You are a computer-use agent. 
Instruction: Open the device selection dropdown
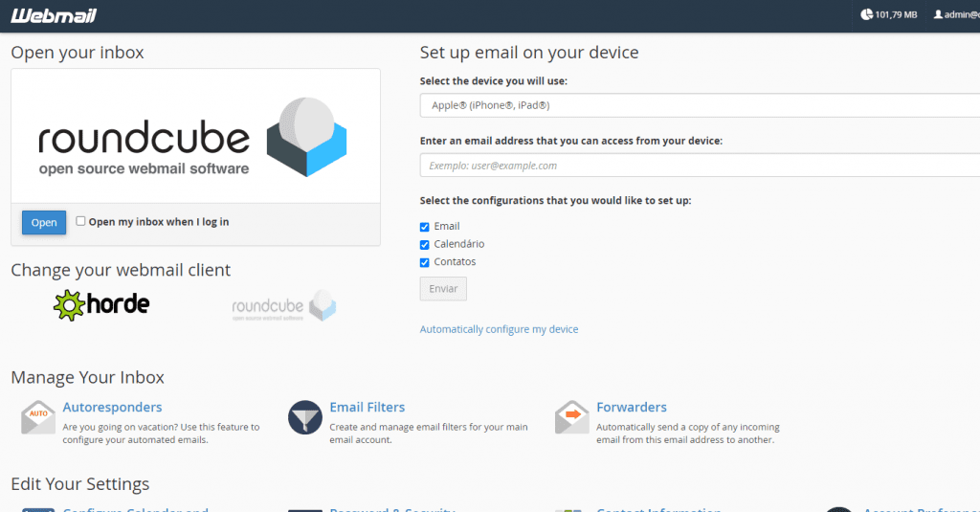(700, 105)
